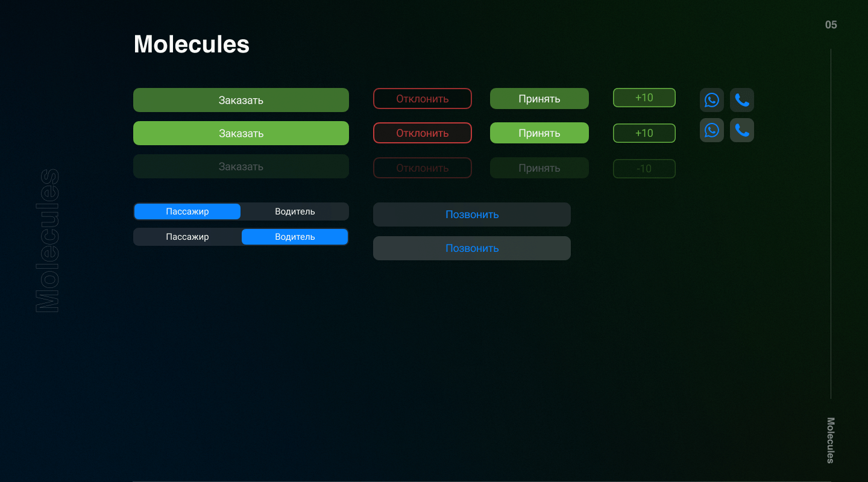Select the Пассажир segment in the first switch

coord(187,211)
